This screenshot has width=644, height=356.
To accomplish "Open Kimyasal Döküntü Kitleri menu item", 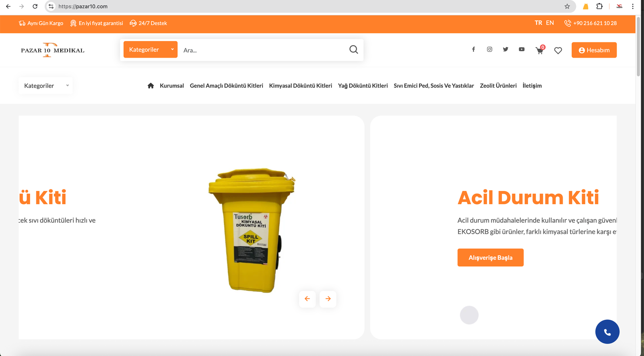I will coord(300,86).
